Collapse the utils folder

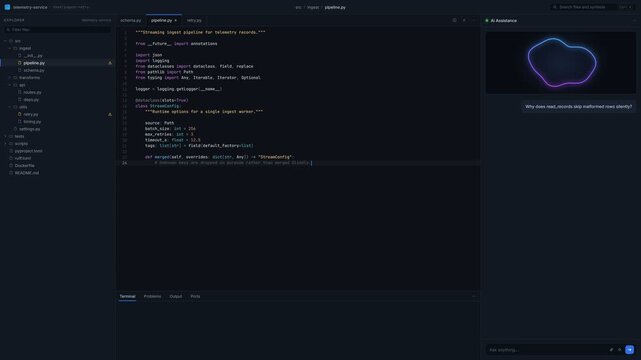pos(10,107)
